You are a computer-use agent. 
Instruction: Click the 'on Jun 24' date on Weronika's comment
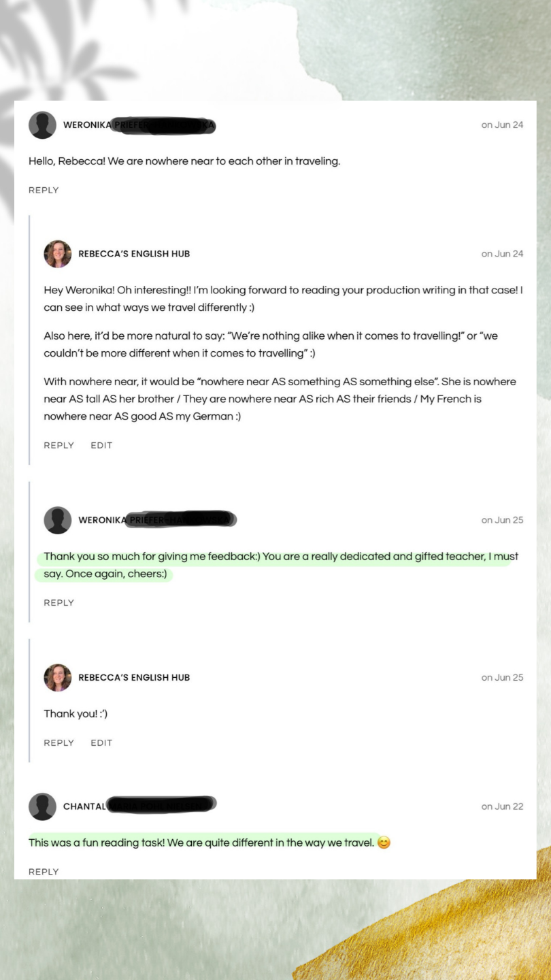tap(502, 125)
